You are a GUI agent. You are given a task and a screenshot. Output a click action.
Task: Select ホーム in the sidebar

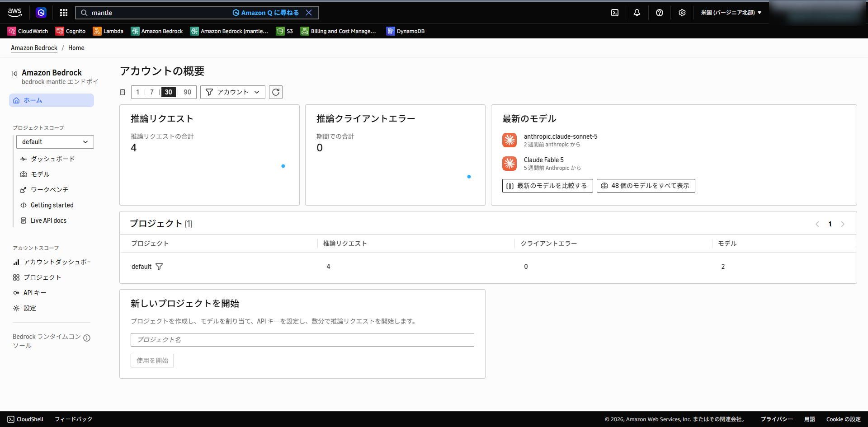[x=52, y=100]
